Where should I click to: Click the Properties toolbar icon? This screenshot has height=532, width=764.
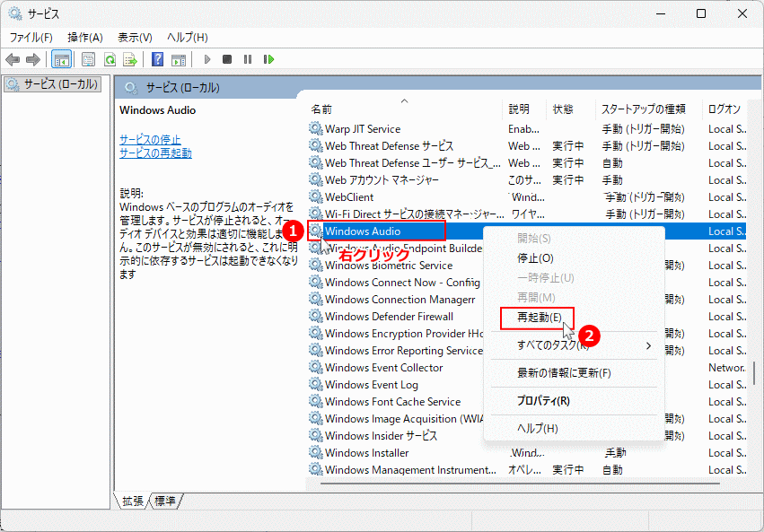88,60
